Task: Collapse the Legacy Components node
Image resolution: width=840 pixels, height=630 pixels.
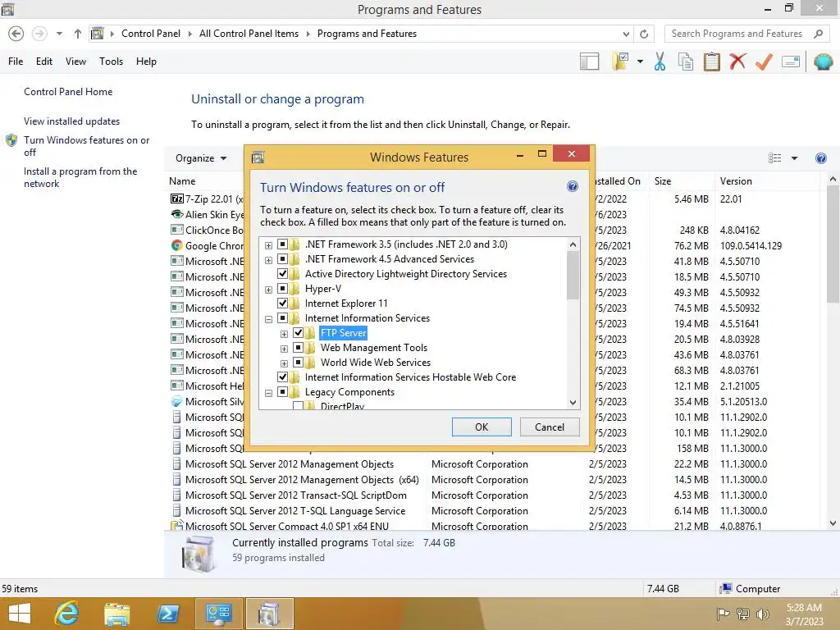Action: point(268,393)
